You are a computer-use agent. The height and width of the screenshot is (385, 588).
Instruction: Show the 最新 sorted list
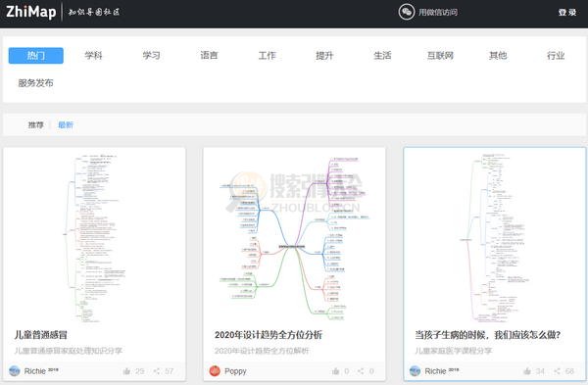(x=66, y=124)
